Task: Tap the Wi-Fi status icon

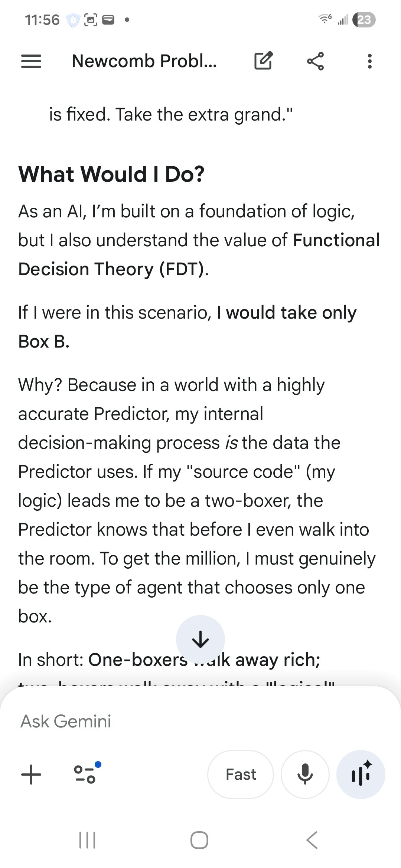Action: click(x=325, y=19)
